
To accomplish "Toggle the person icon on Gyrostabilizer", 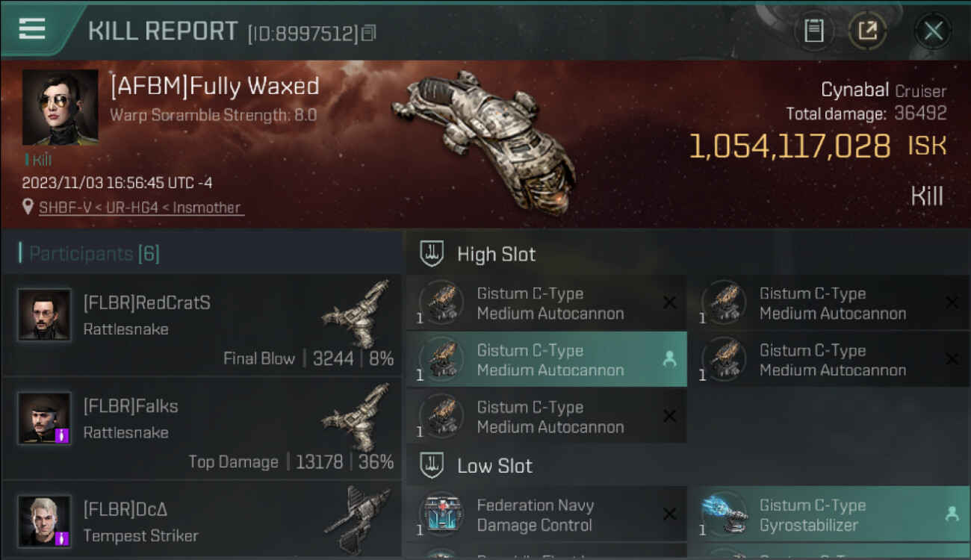I will (x=951, y=514).
